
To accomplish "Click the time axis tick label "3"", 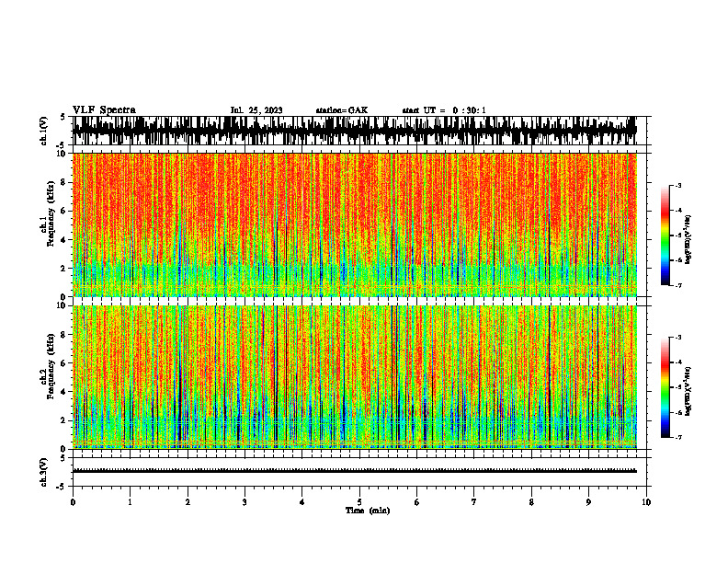I will 245,502.
